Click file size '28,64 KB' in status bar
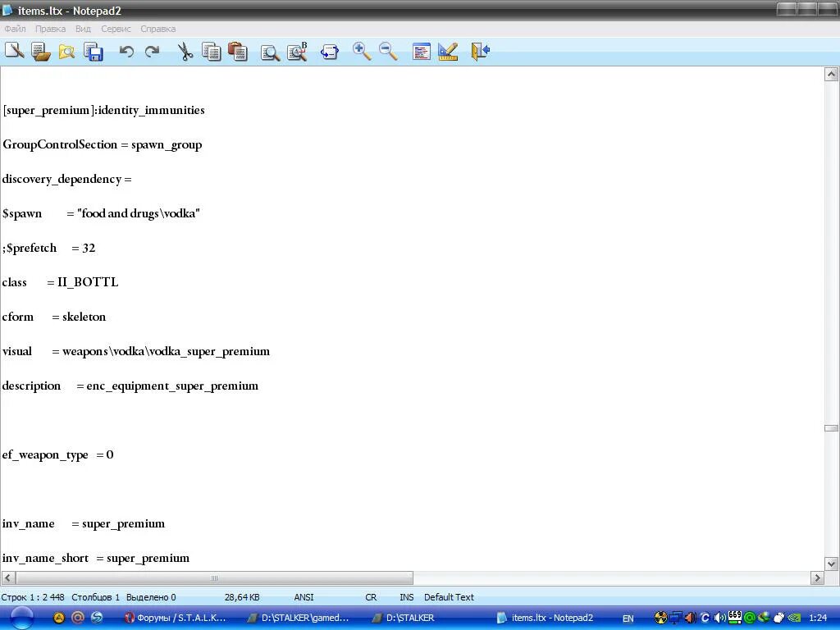This screenshot has width=840, height=630. tap(242, 597)
